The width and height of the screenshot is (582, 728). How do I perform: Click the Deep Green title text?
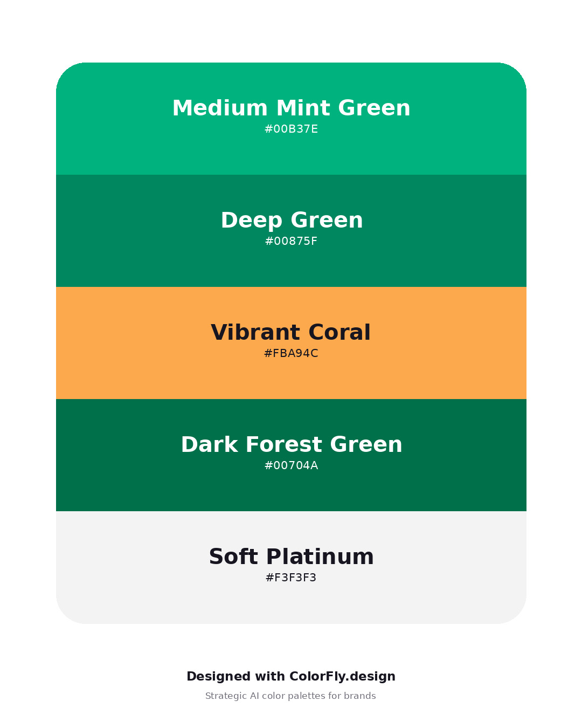[x=292, y=220]
